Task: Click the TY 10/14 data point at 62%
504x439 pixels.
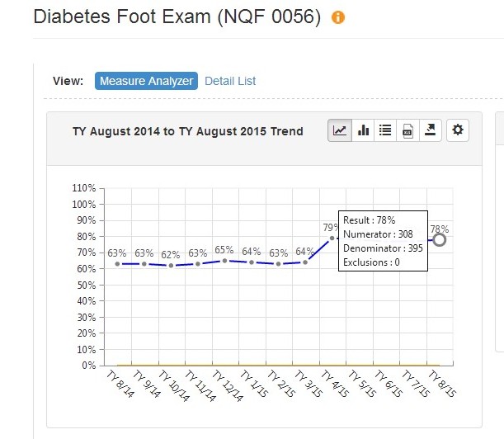Action: (172, 266)
